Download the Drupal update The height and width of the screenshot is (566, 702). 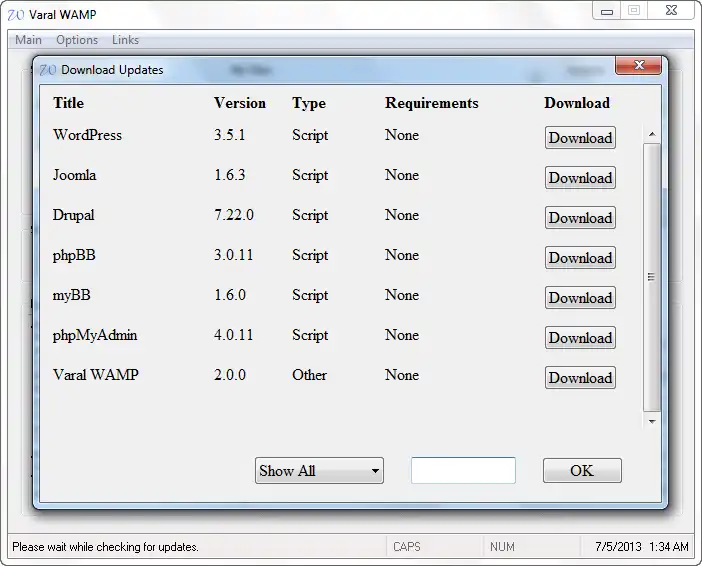pos(580,218)
